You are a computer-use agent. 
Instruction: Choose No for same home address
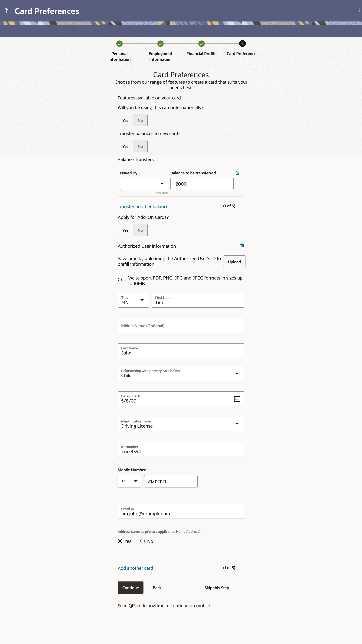[x=143, y=541]
